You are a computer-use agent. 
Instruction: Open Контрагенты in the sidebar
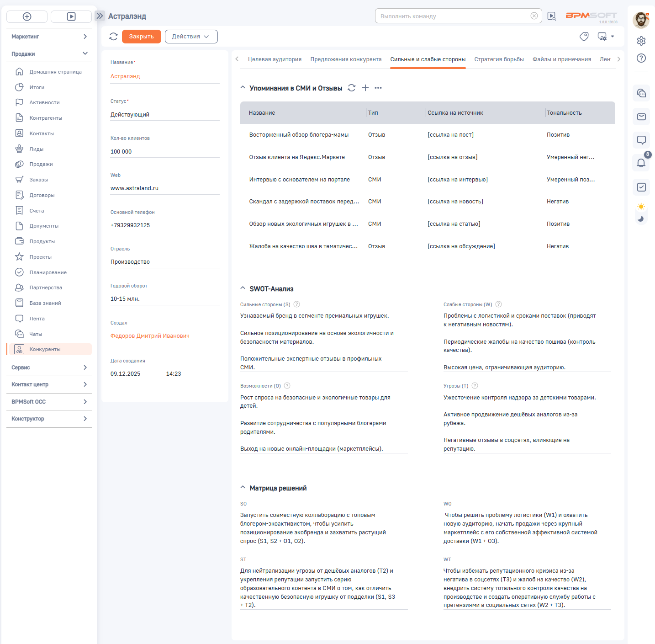[x=46, y=118]
